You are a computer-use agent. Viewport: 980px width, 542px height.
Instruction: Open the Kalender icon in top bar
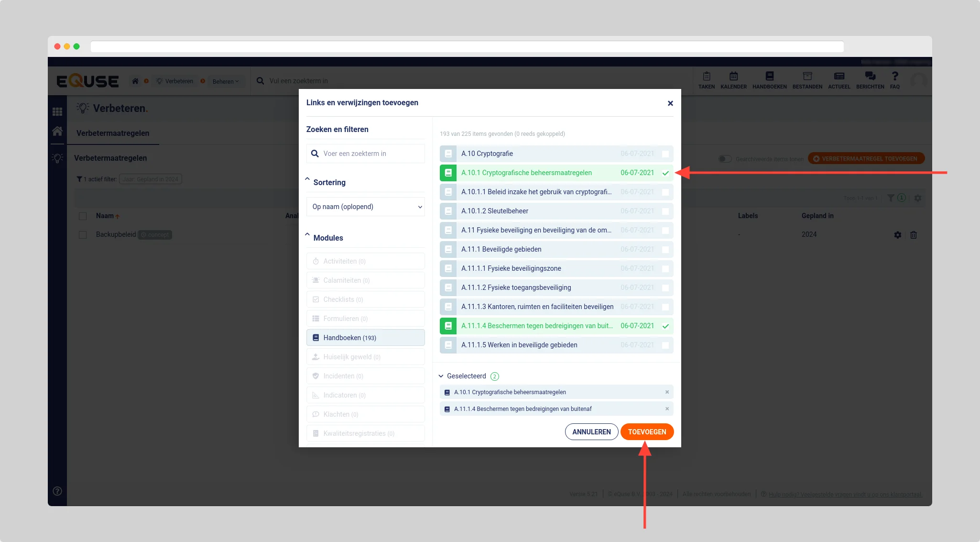pos(733,77)
